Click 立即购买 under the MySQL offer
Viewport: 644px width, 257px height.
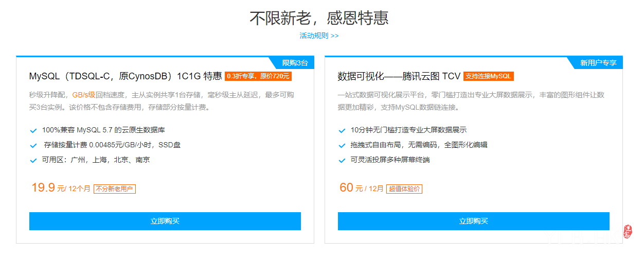pyautogui.click(x=165, y=221)
